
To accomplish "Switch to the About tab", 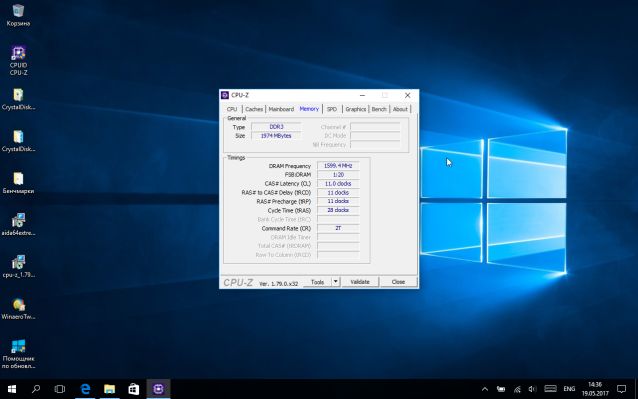I will tap(400, 109).
